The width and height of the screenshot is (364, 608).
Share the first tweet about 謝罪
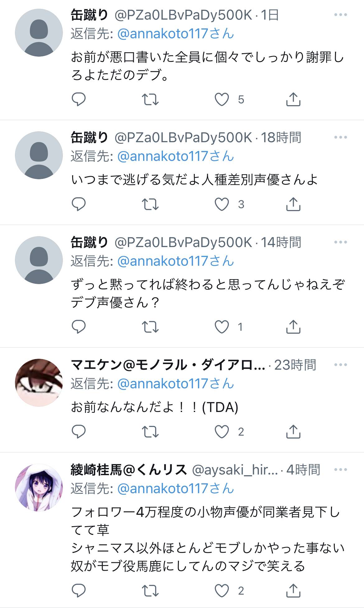[x=293, y=100]
